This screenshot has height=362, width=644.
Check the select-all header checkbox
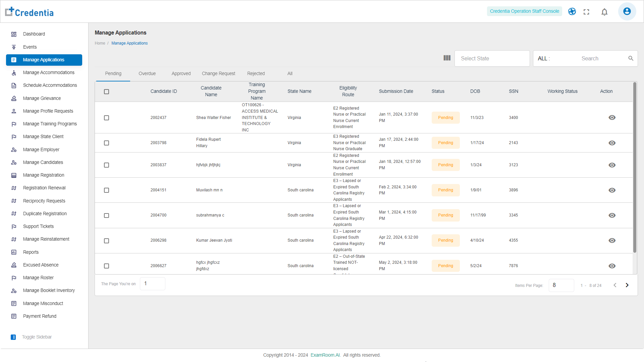[x=106, y=92]
